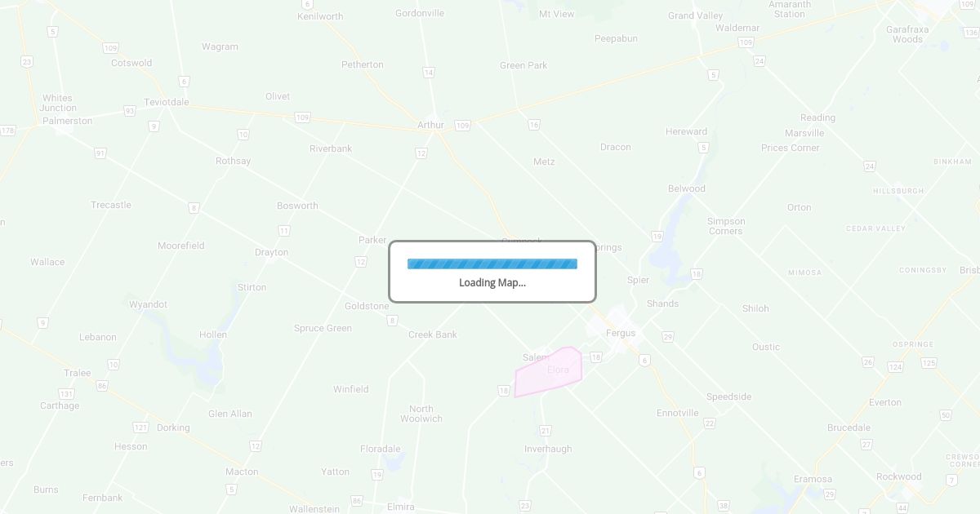Select the Fergus town label
980x514 pixels.
pos(621,333)
